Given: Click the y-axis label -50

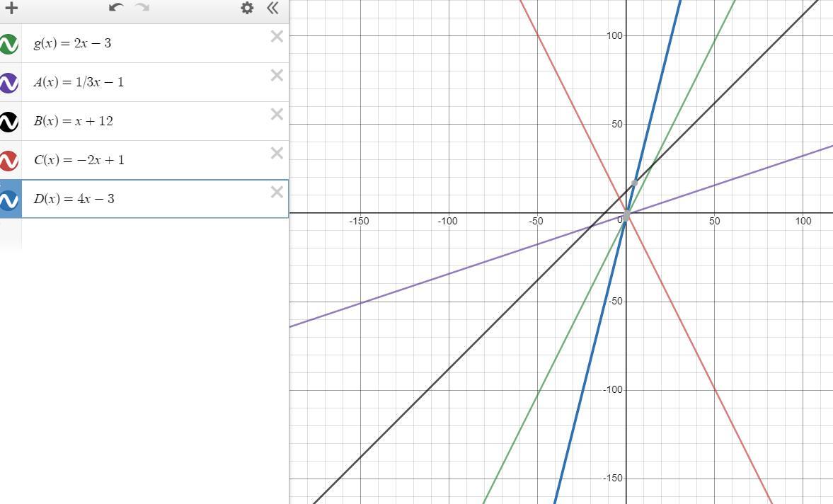Looking at the screenshot, I should [x=615, y=302].
